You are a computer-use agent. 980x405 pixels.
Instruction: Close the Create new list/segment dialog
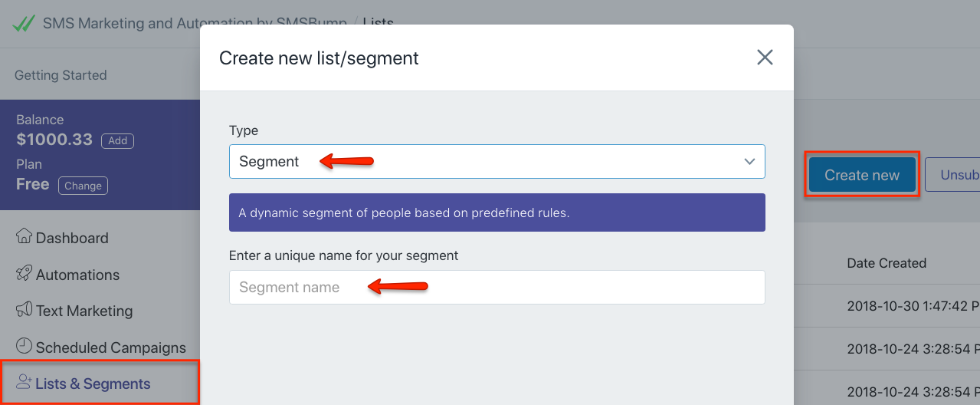point(765,58)
